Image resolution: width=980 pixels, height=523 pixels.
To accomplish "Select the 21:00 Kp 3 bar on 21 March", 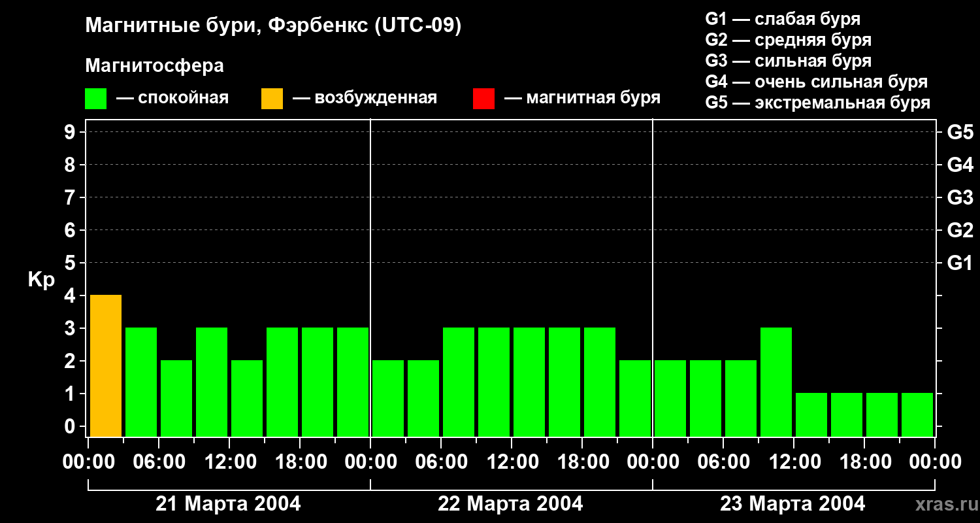I will [x=353, y=382].
